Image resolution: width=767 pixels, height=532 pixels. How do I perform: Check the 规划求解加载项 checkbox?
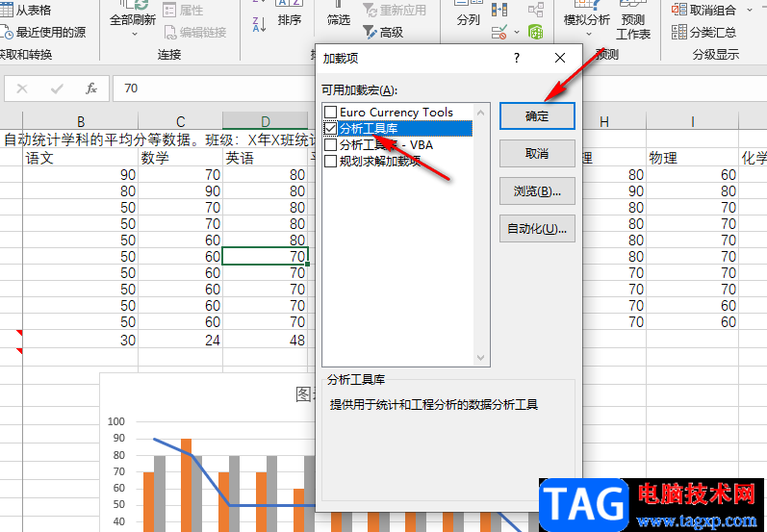pyautogui.click(x=331, y=161)
